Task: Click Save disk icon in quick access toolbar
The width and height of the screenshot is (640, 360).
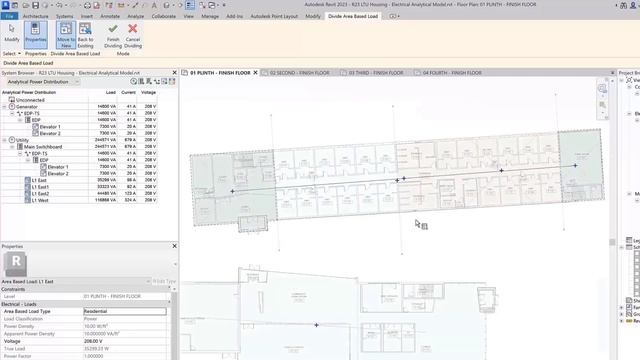Action: [x=36, y=5]
